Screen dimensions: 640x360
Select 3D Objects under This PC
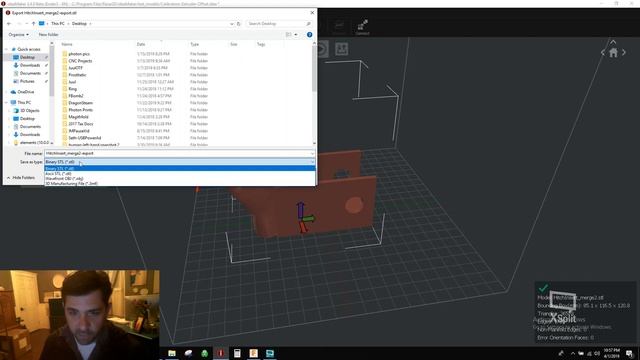(30, 111)
